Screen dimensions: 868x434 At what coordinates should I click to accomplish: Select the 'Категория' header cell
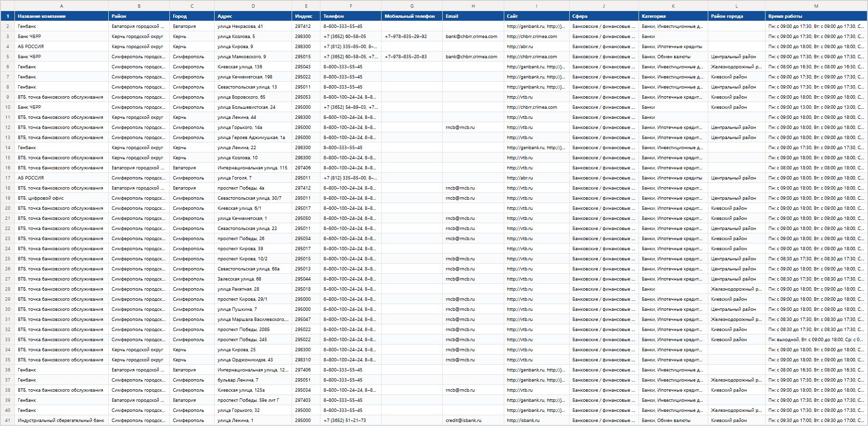pyautogui.click(x=673, y=16)
